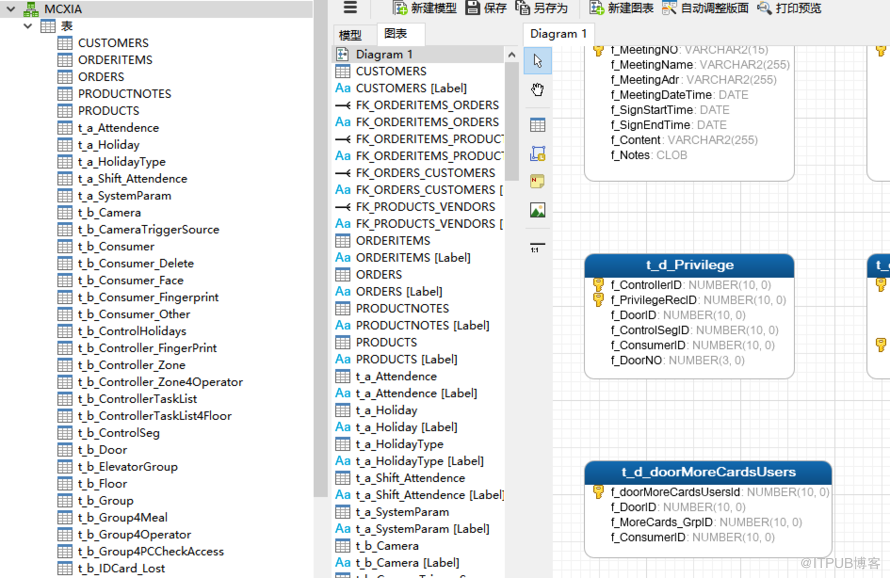Switch to the 模型 tab
The height and width of the screenshot is (578, 890).
352,33
